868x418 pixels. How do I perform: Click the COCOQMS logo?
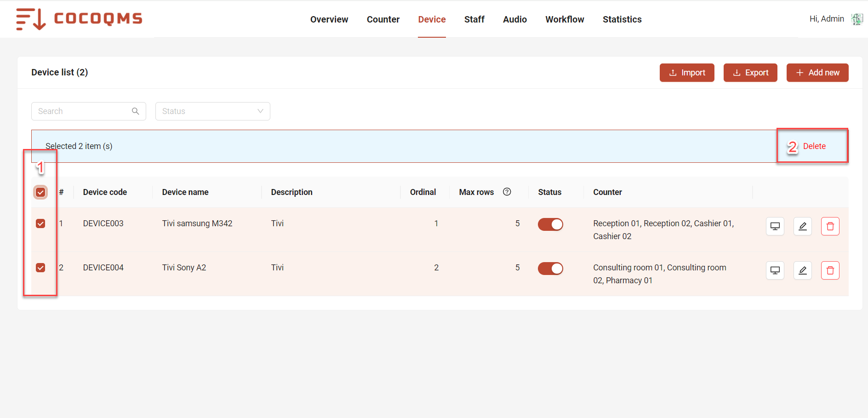click(79, 19)
